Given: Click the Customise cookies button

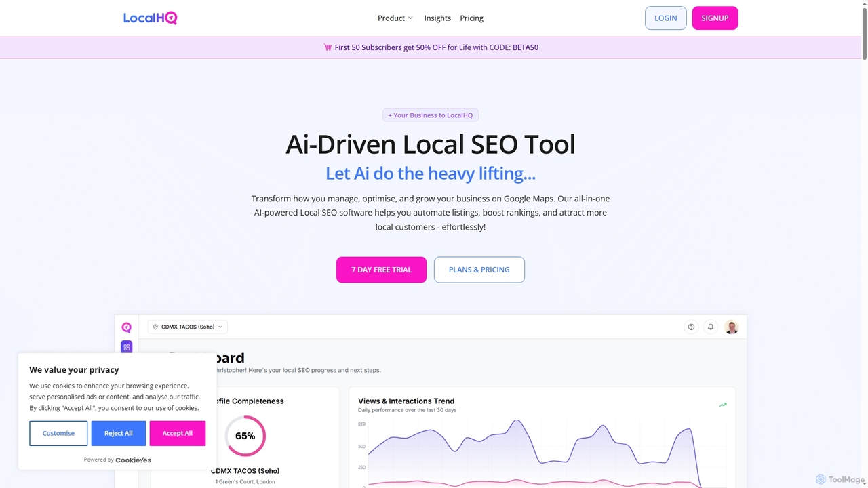Looking at the screenshot, I should click(x=58, y=433).
